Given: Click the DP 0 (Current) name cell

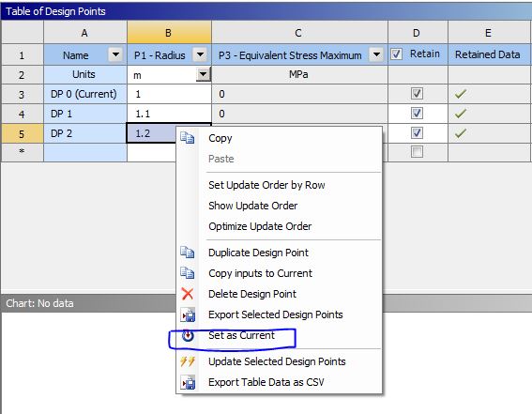Looking at the screenshot, I should [x=85, y=94].
